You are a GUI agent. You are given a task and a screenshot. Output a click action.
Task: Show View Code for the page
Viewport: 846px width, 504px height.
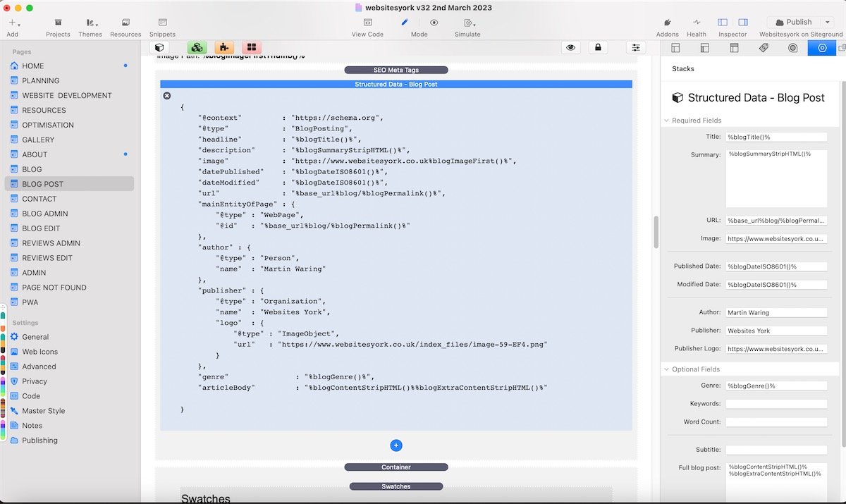(x=367, y=27)
